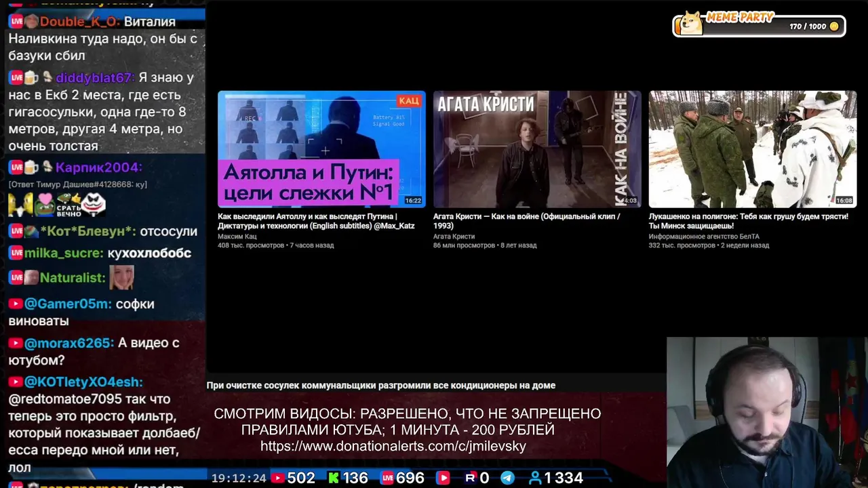Click the R icon next to 0
Image resolution: width=868 pixels, height=488 pixels.
click(470, 479)
